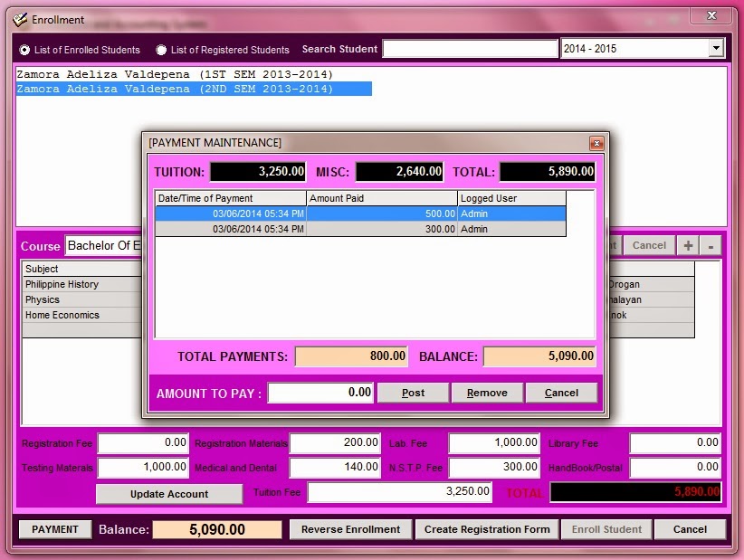Click the plus button beside Cancel
Image resolution: width=744 pixels, height=560 pixels.
click(x=688, y=246)
